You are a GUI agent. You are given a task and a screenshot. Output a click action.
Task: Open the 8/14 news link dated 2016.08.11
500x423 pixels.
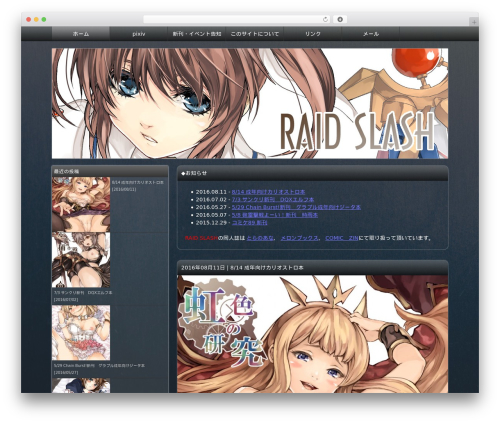[268, 192]
